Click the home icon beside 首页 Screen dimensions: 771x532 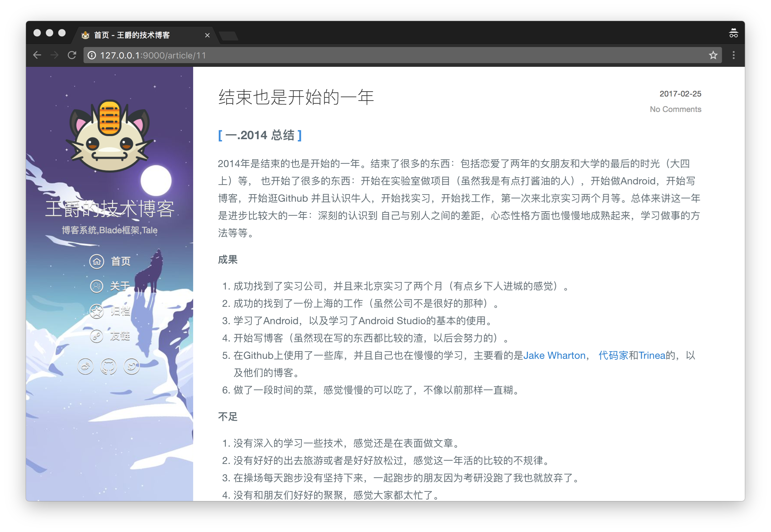point(97,261)
